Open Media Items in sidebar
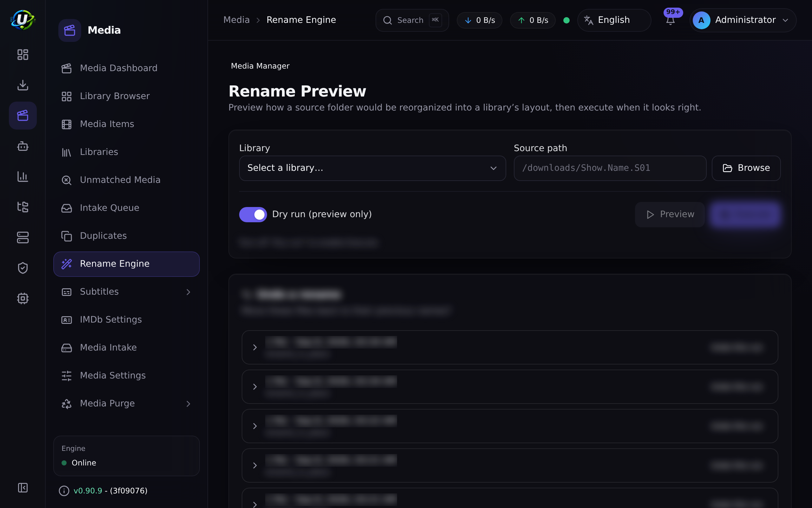This screenshot has height=508, width=812. (127, 124)
